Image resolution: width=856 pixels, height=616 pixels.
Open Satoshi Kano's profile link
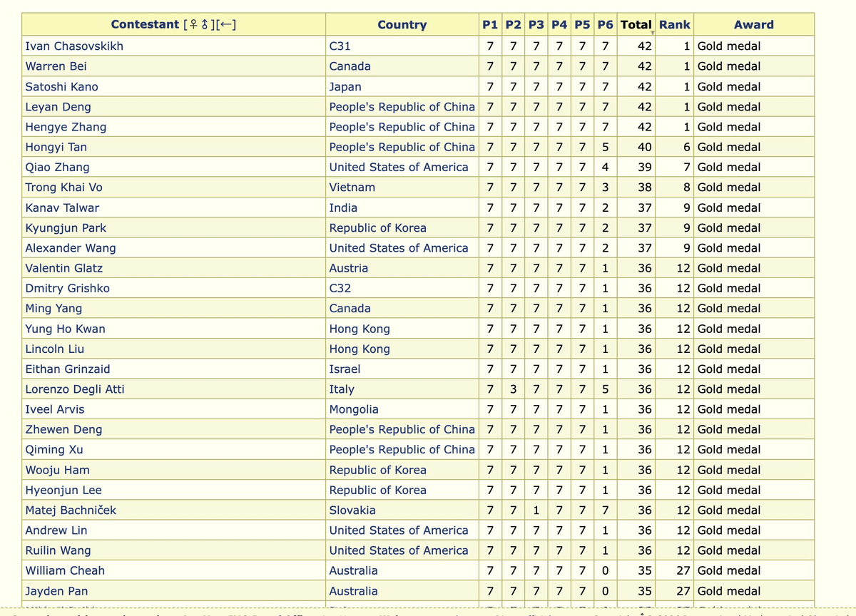(x=62, y=87)
